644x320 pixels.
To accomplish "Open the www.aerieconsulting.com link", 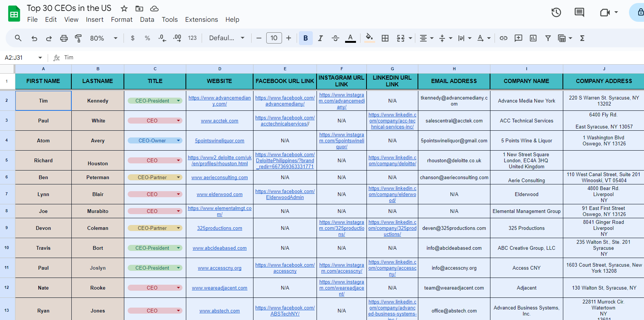I will coord(220,178).
